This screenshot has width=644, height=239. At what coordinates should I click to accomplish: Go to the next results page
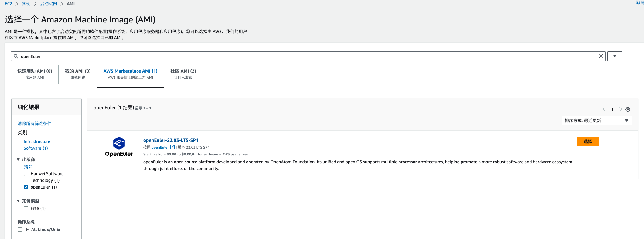621,109
